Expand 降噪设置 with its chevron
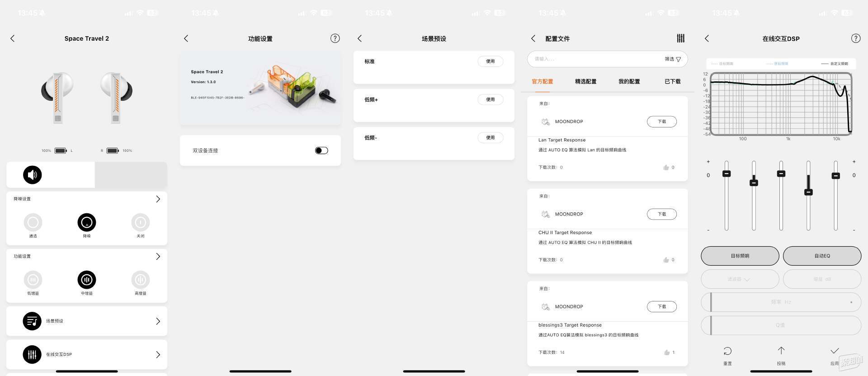The width and height of the screenshot is (868, 376). click(158, 199)
